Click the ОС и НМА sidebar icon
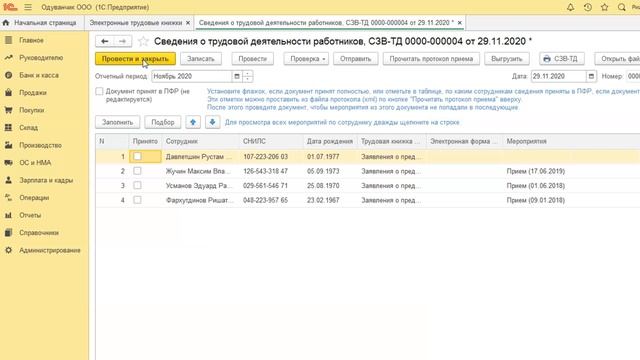This screenshot has width=640, height=360. pyautogui.click(x=8, y=163)
